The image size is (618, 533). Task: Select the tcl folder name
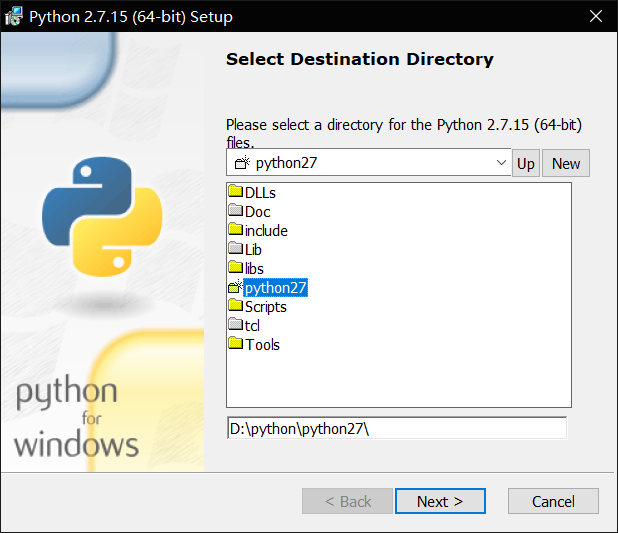pos(252,326)
